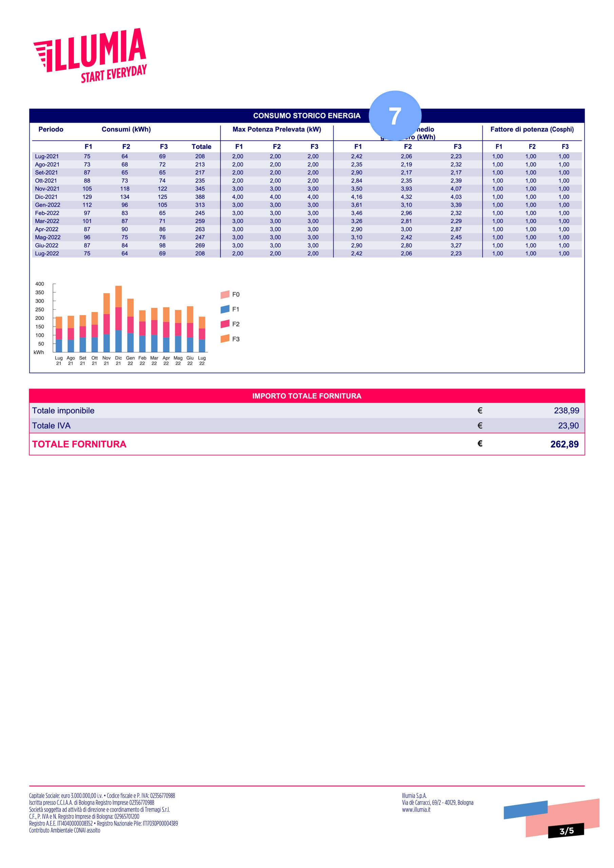Click the 'Registro A.E.E.' footer line
Screen dimensions: 614x868
(x=104, y=823)
